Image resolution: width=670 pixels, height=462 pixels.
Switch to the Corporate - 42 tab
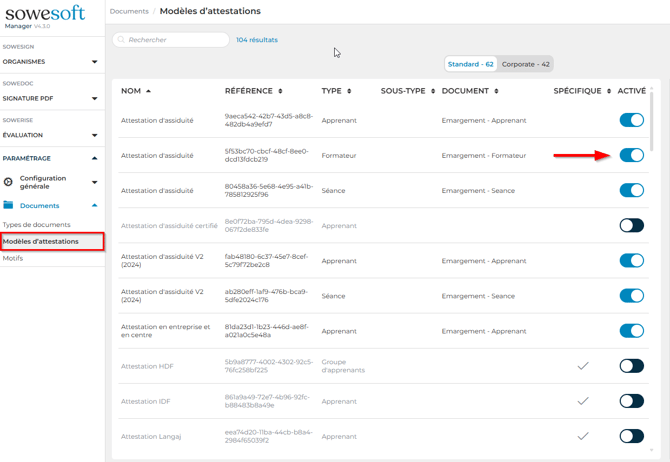pyautogui.click(x=526, y=64)
